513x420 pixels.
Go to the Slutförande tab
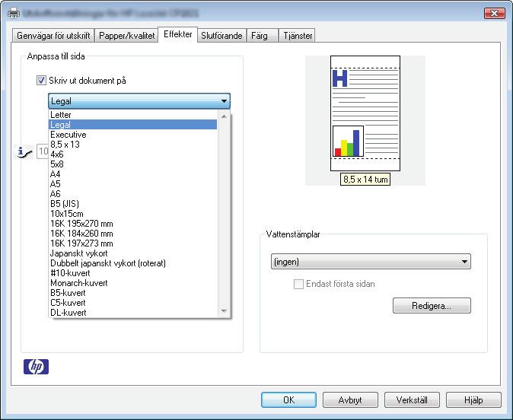coord(221,36)
